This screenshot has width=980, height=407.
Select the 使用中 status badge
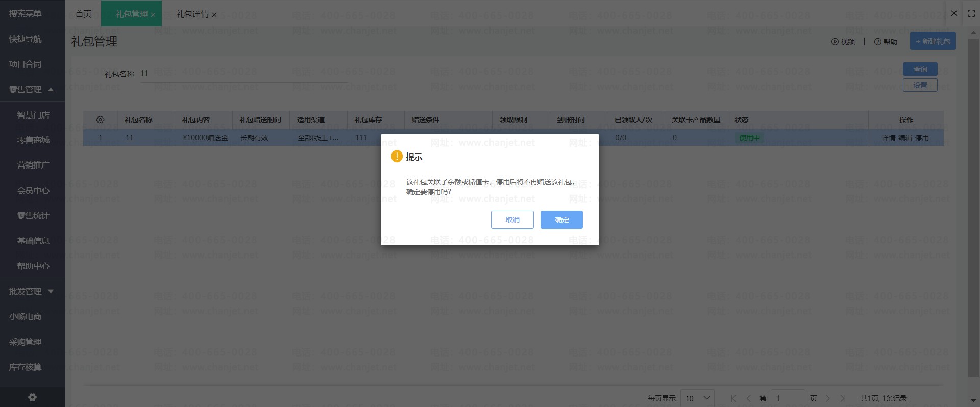coord(749,138)
